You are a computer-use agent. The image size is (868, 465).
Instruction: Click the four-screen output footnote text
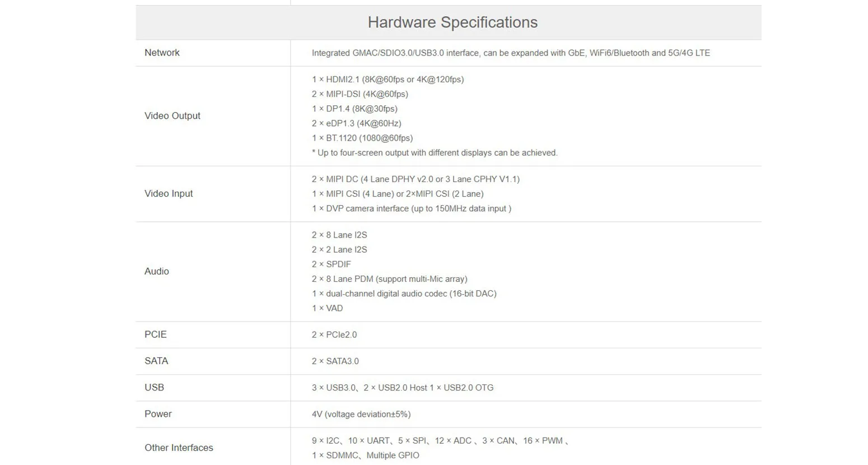[x=434, y=153]
